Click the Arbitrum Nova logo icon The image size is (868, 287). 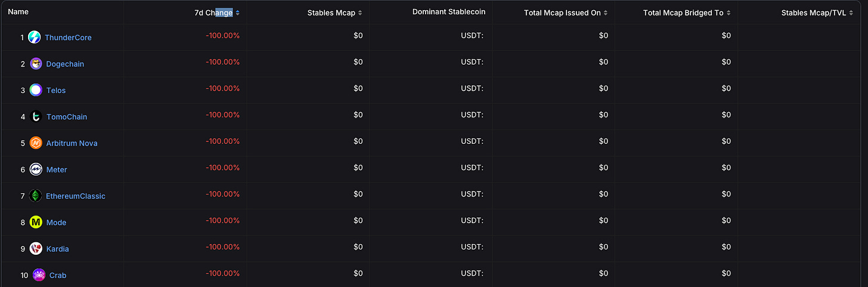[x=36, y=143]
